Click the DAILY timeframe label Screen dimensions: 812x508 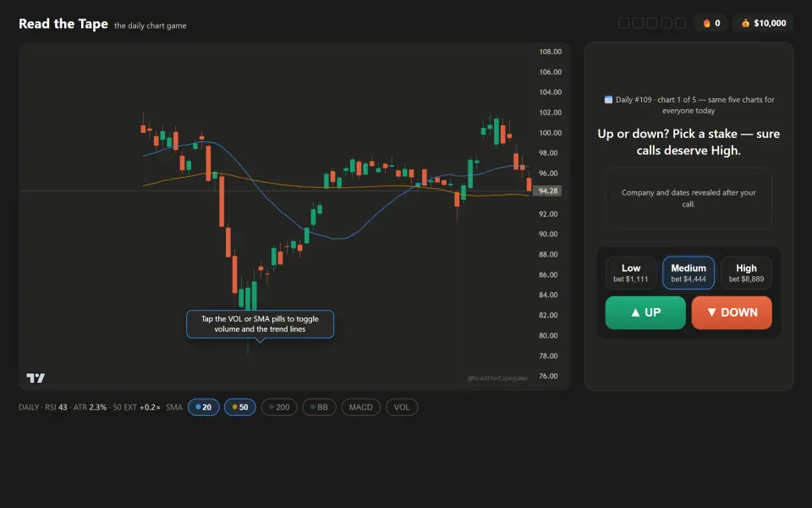29,407
